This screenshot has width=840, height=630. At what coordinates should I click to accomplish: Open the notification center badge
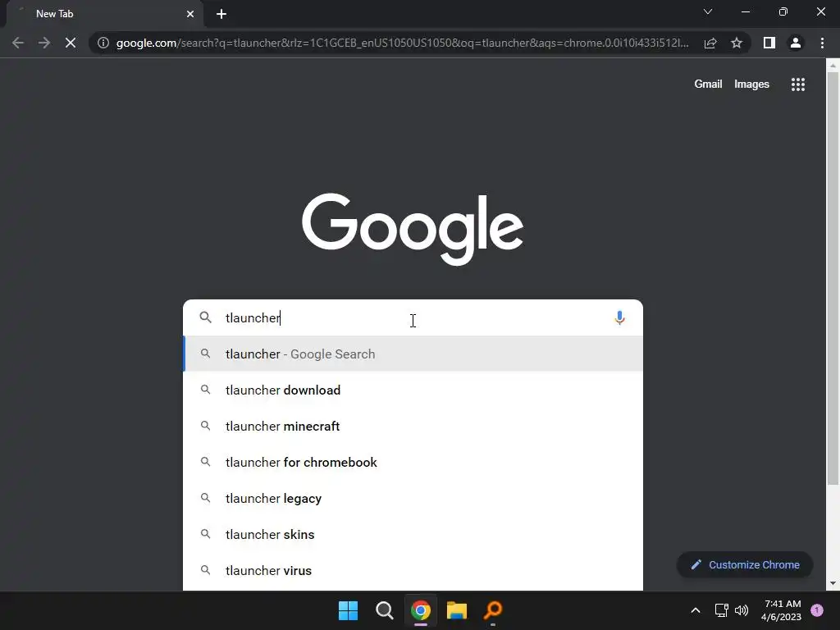coord(817,610)
